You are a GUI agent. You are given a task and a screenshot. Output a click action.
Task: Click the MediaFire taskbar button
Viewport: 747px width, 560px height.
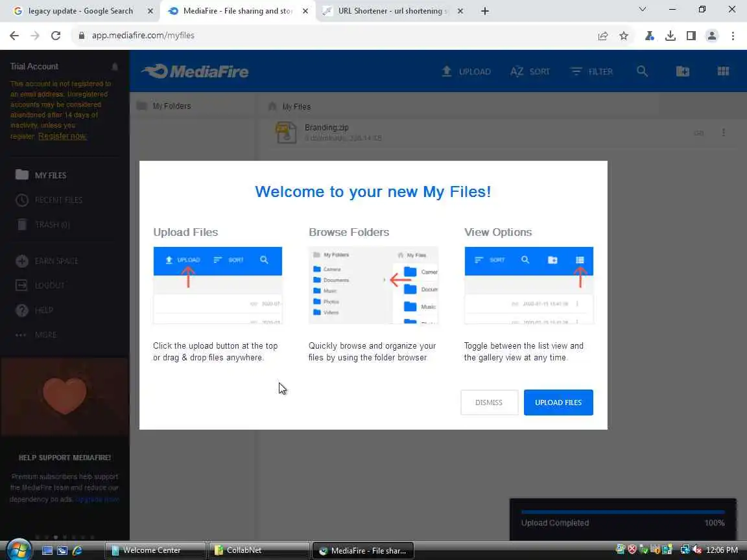point(363,550)
